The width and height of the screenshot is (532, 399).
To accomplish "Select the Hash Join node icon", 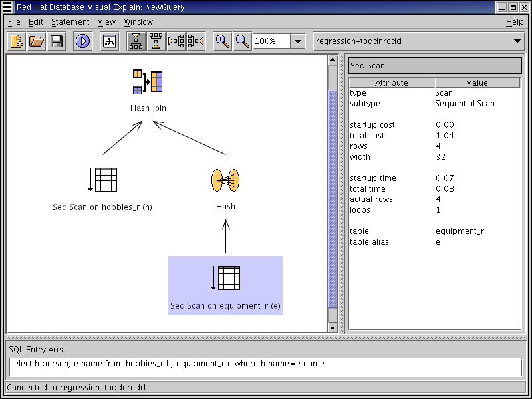I will [x=148, y=82].
